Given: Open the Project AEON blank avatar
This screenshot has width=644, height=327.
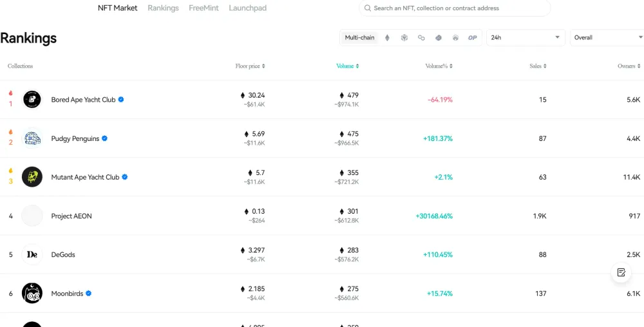Looking at the screenshot, I should pyautogui.click(x=32, y=216).
